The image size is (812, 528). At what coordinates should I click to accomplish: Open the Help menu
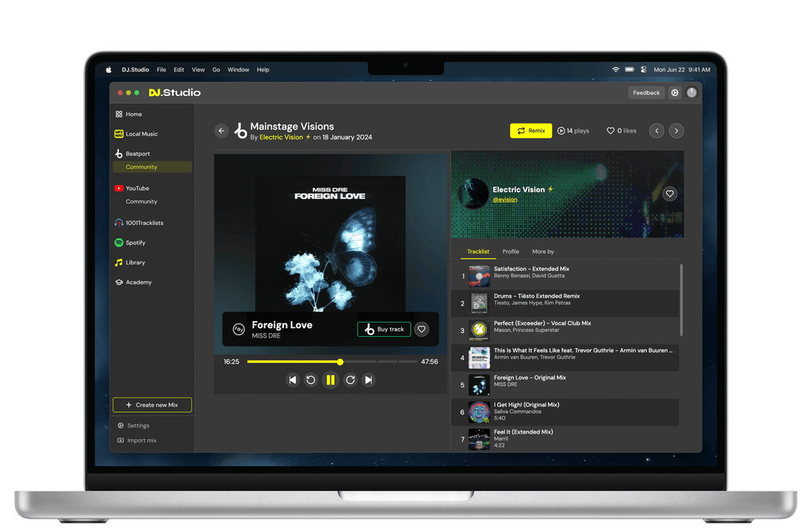pos(263,69)
